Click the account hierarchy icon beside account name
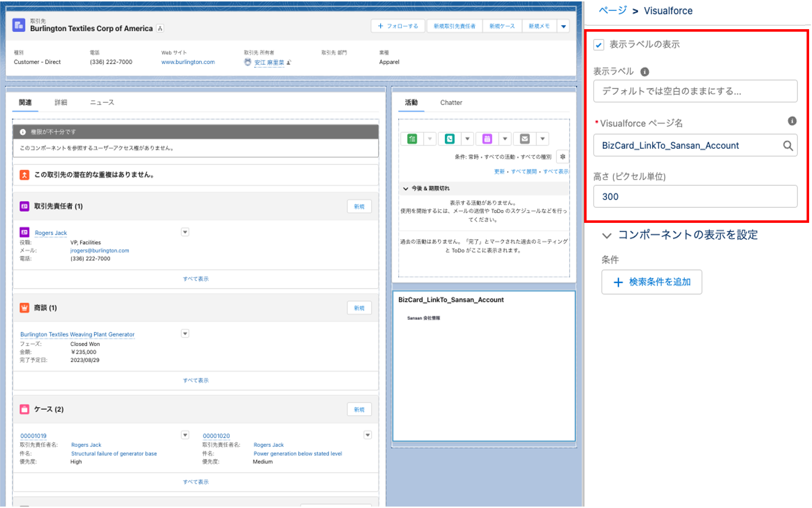 (160, 28)
